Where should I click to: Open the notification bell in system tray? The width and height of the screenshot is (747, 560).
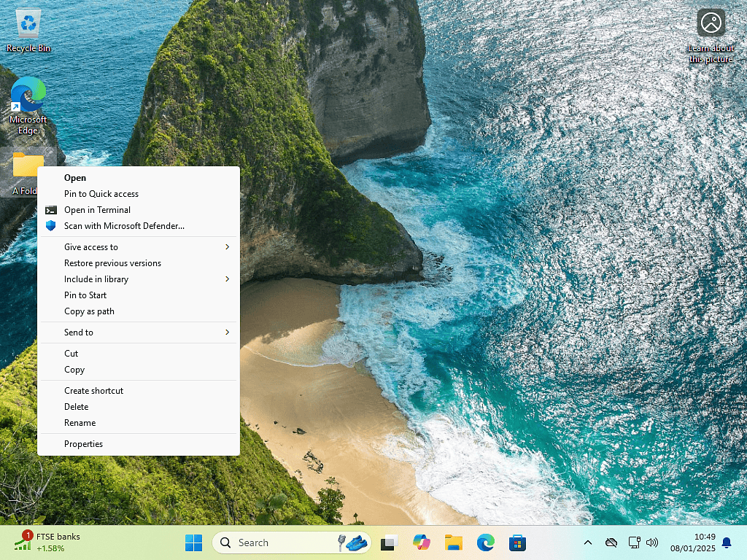pos(727,542)
